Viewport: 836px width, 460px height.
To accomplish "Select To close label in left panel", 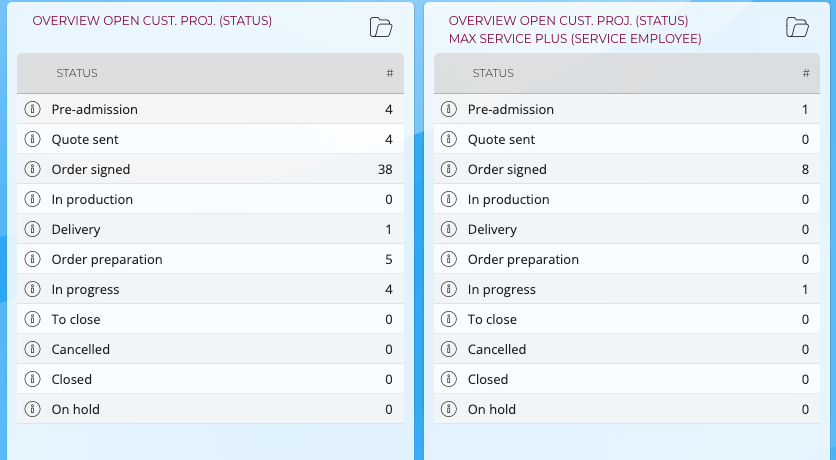I will coord(76,319).
